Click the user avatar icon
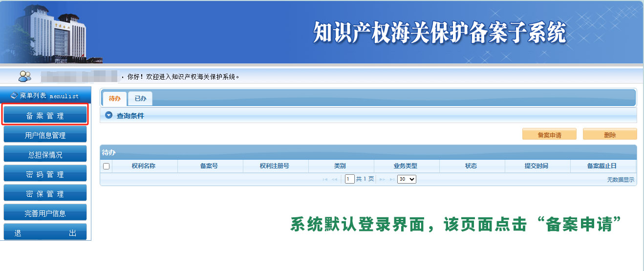The width and height of the screenshot is (644, 271). (24, 76)
